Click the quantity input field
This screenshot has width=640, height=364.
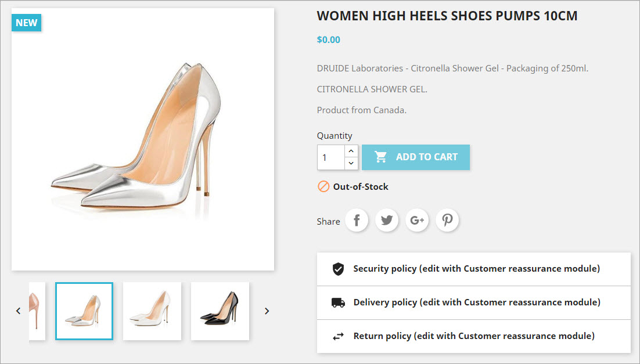tap(331, 157)
